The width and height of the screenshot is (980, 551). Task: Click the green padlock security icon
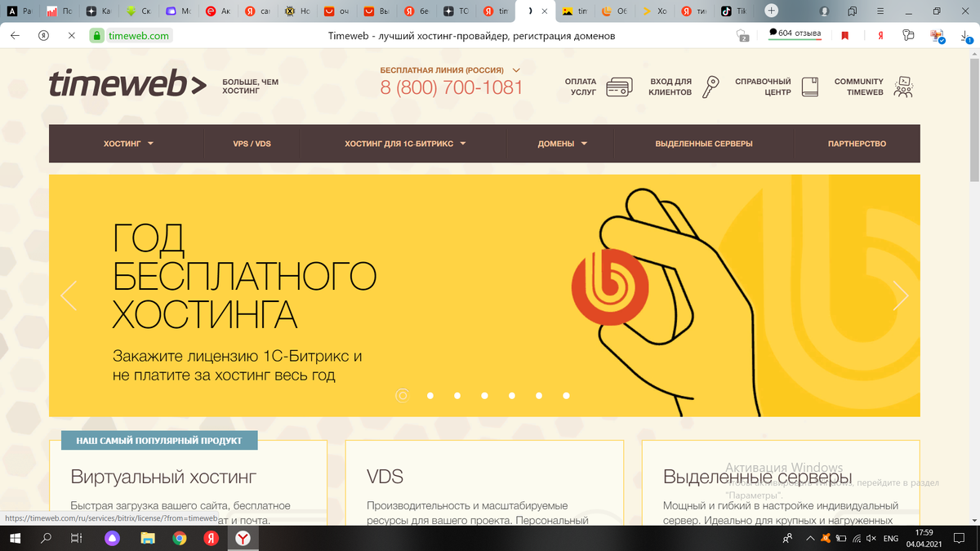point(96,36)
